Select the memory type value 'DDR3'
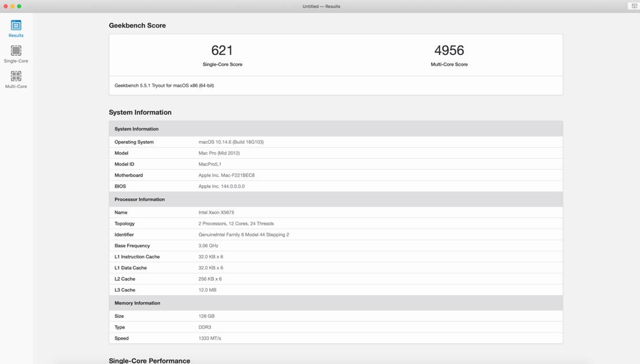Screen dimensions: 640x364 205,327
